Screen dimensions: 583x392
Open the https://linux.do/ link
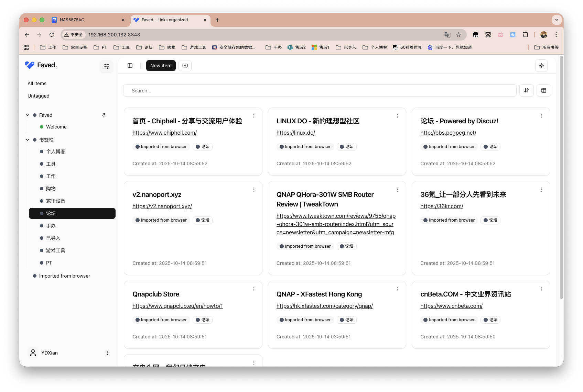295,133
